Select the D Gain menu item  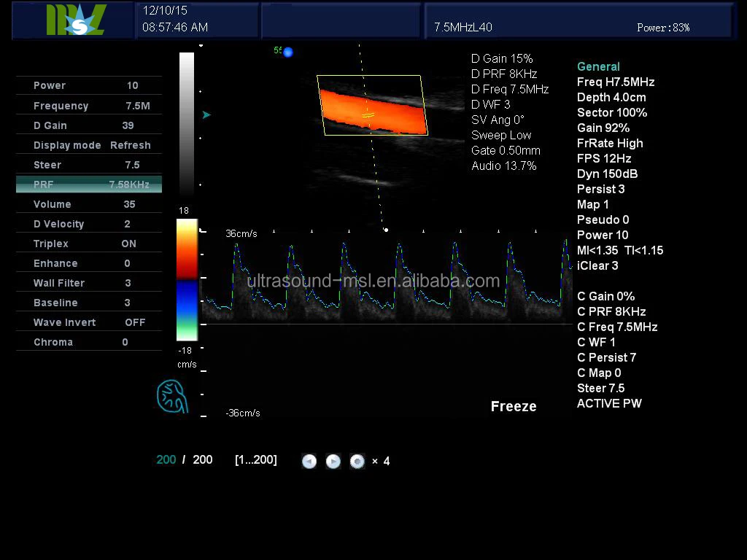pyautogui.click(x=88, y=125)
